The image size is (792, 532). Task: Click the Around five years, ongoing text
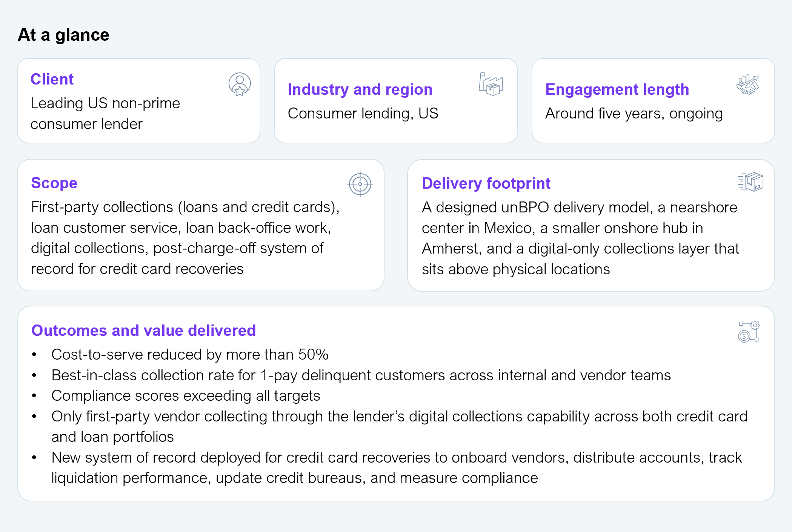[634, 114]
